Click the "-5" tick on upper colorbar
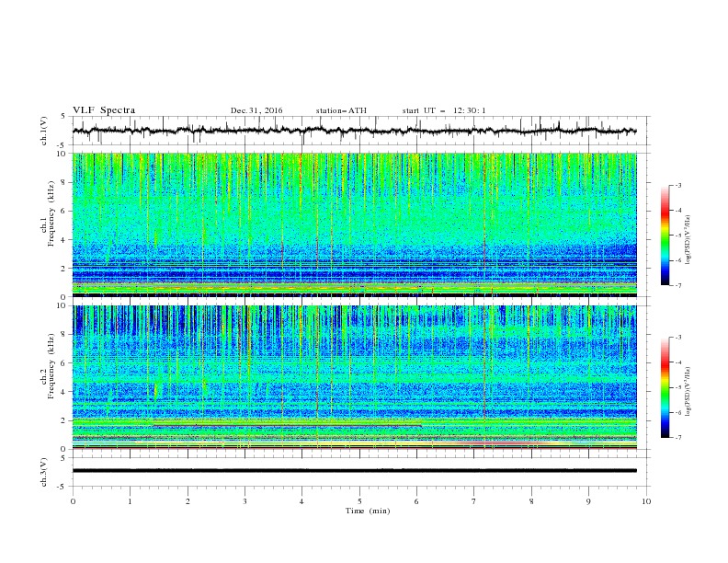 677,236
